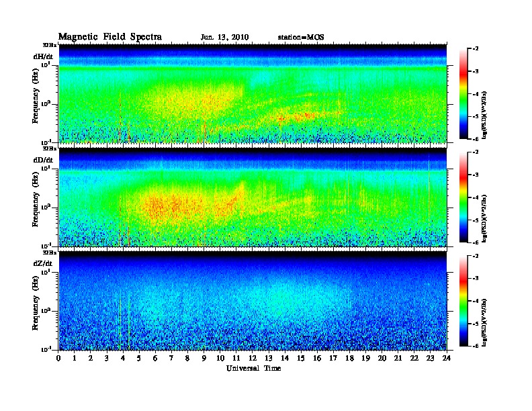The width and height of the screenshot is (532, 411).
Task: Click the '7' hour tick label
Action: pos(172,358)
